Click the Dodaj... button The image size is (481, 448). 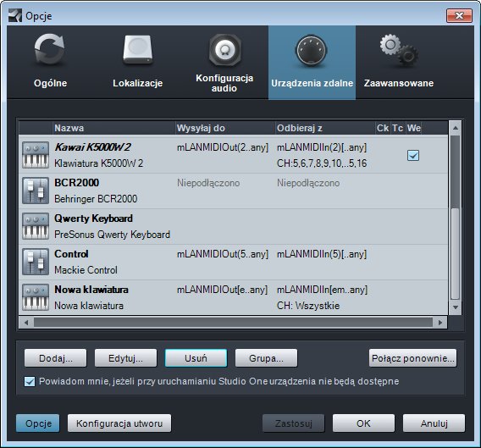point(56,358)
